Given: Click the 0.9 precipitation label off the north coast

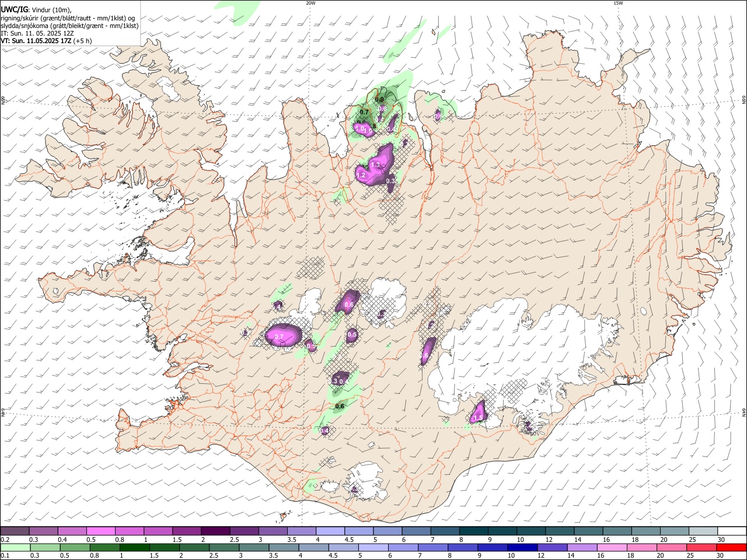Looking at the screenshot, I should click(379, 100).
